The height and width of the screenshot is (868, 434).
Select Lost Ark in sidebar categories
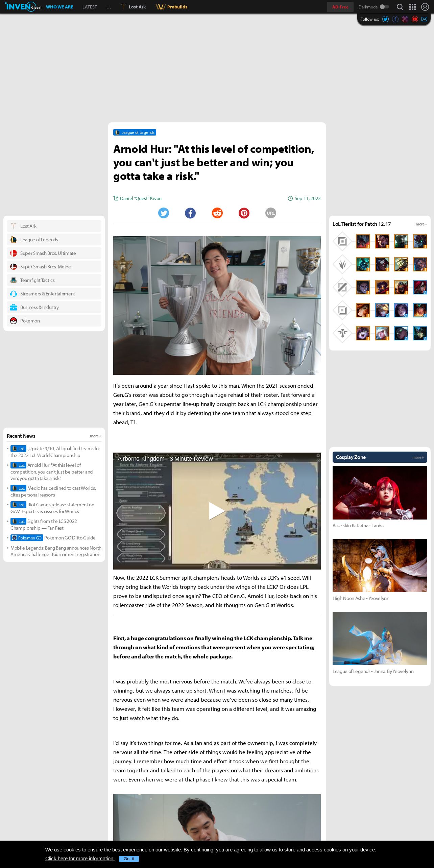click(x=54, y=226)
